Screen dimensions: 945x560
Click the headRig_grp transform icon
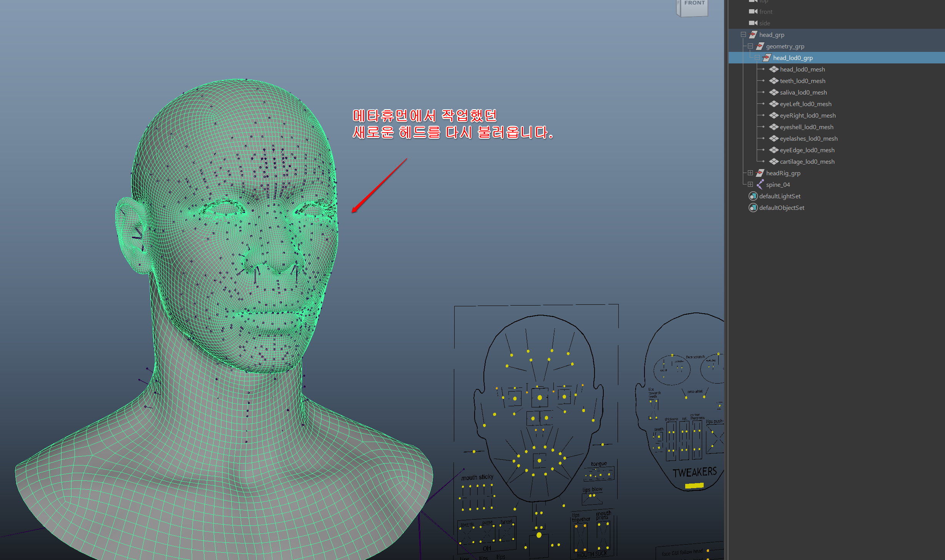point(760,173)
